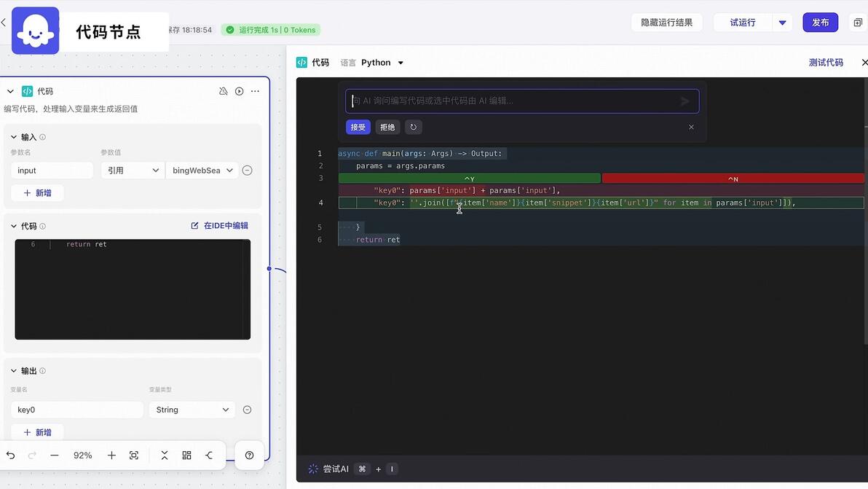
Task: Click the grid layout icon
Action: 186,455
